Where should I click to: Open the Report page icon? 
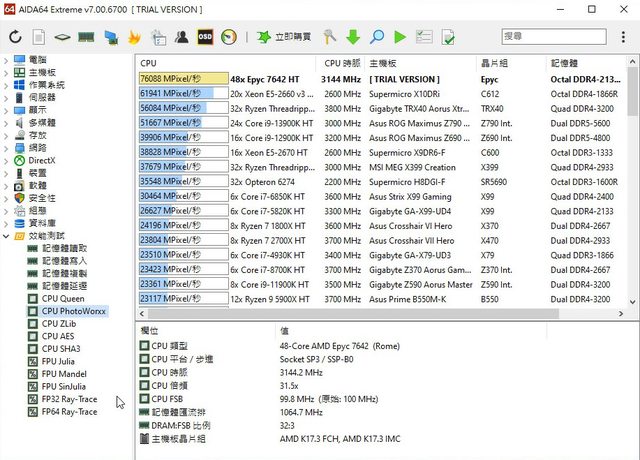39,37
